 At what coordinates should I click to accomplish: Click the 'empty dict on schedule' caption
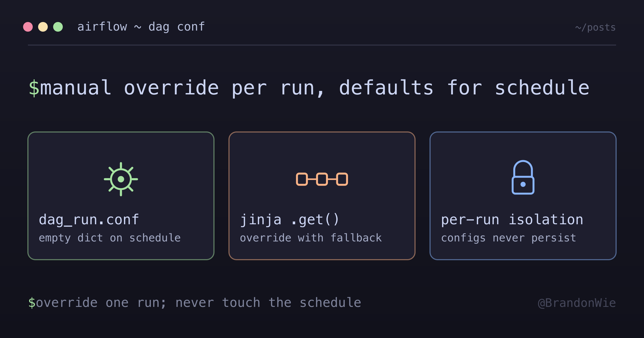point(110,238)
